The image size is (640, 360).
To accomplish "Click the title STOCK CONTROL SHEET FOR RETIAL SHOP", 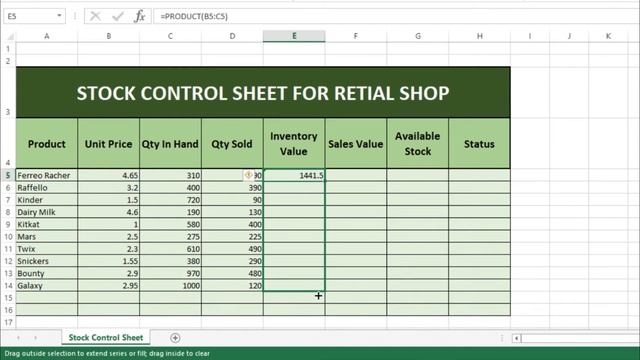I will [263, 93].
